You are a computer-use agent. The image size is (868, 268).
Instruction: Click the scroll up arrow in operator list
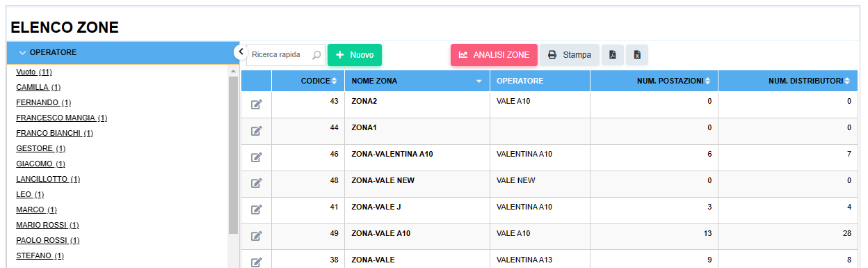[x=233, y=71]
